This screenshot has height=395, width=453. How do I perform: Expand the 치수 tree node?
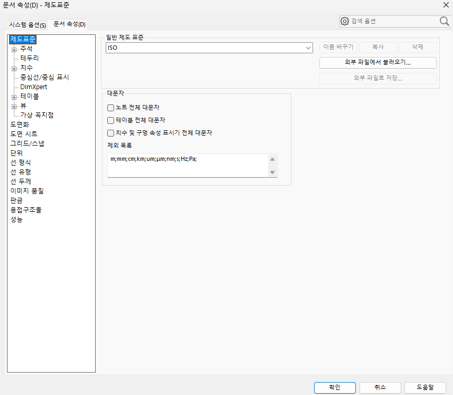pos(14,69)
